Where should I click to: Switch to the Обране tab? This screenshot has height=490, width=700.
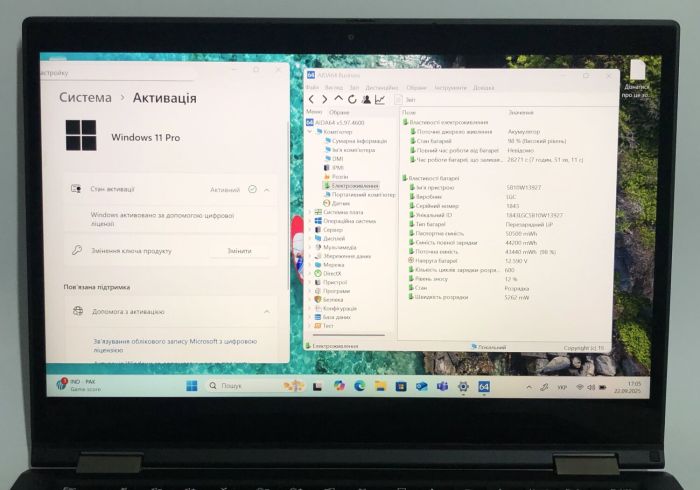340,112
